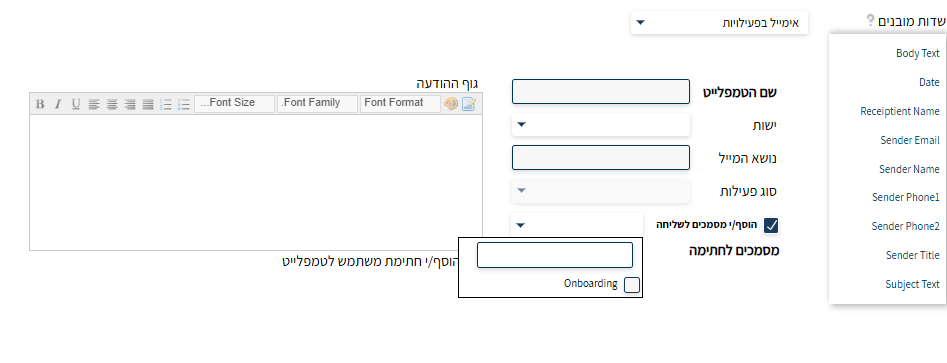947x363 pixels.
Task: Choose Receiptient Name in fields list
Action: [900, 111]
